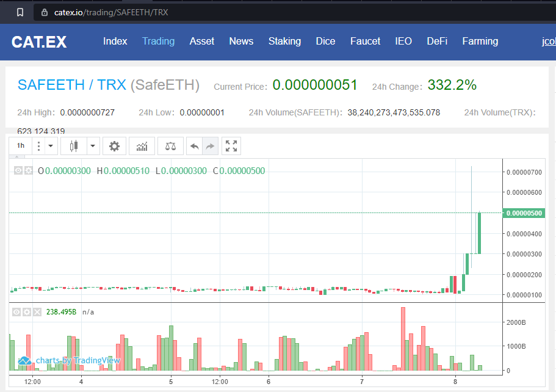Open the DeFi page
Viewport: 556px width, 392px height.
coord(437,41)
